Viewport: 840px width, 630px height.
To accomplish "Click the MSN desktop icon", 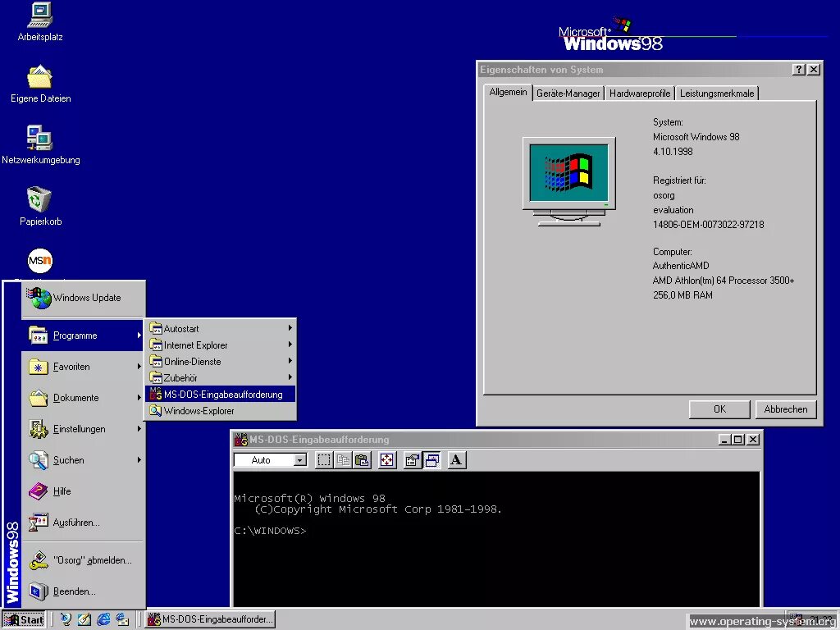I will [40, 261].
